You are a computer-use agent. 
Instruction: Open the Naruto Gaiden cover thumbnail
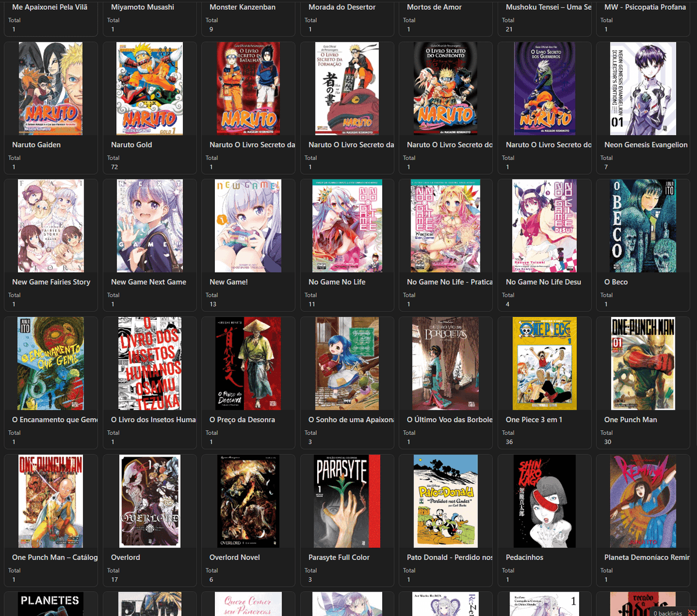pyautogui.click(x=51, y=88)
